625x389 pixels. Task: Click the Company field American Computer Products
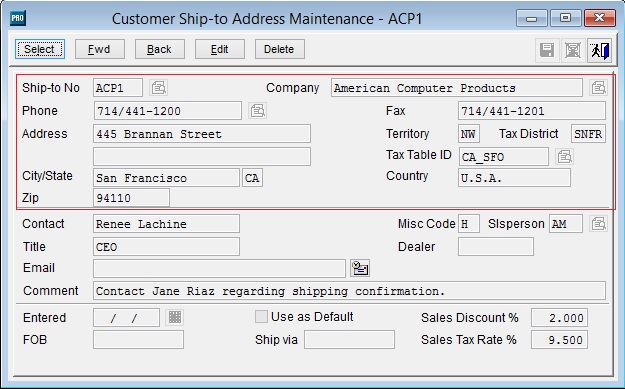tap(457, 88)
